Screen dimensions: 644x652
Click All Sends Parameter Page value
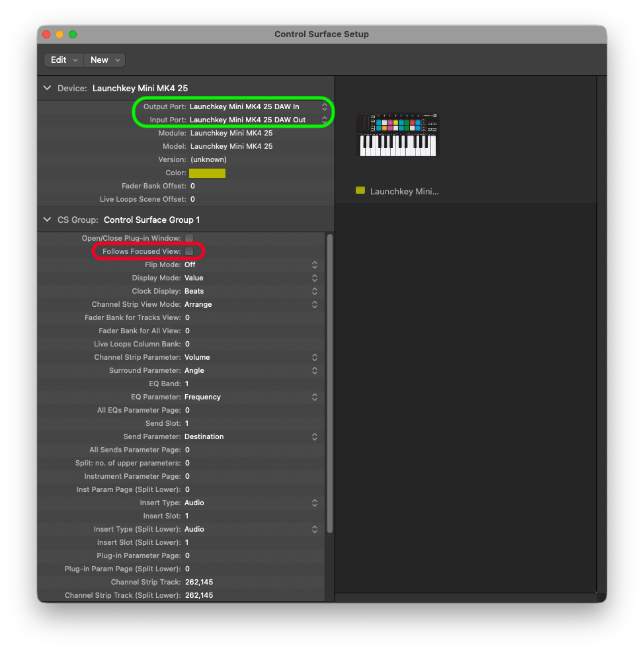187,450
